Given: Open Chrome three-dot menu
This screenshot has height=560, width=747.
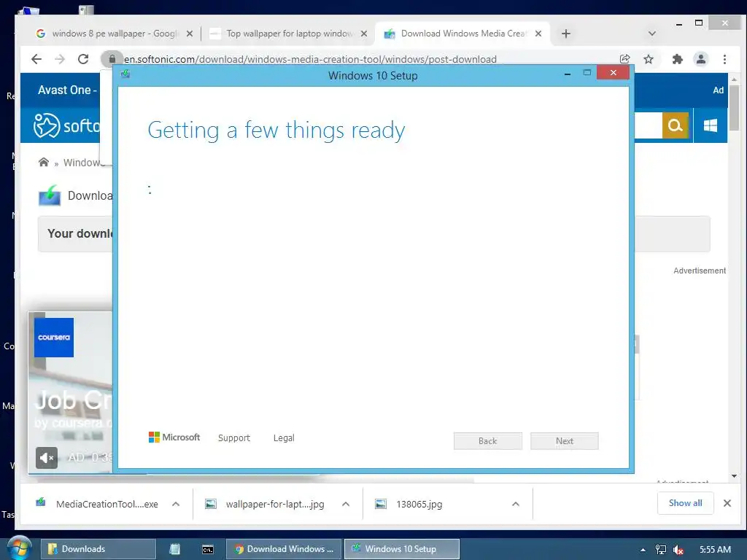Looking at the screenshot, I should (724, 59).
